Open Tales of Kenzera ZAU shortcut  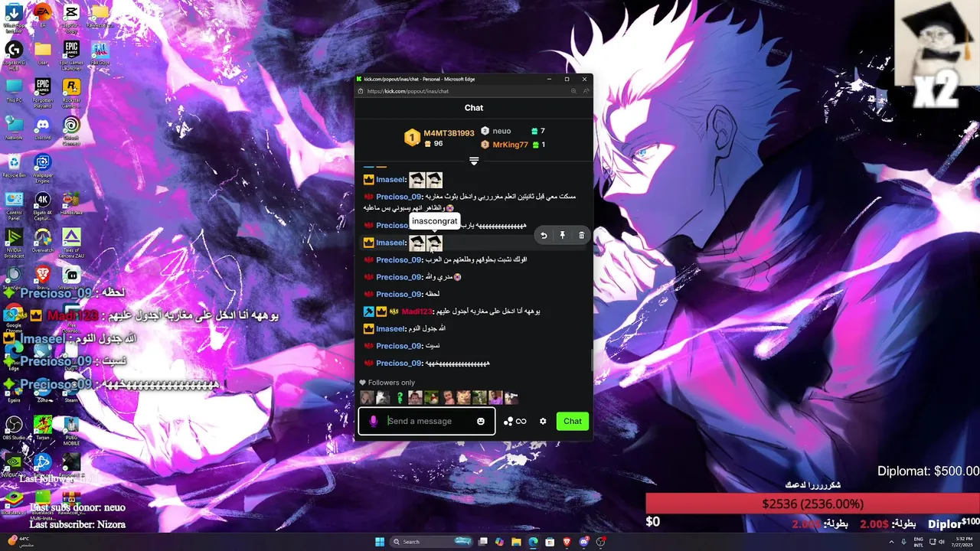[71, 244]
